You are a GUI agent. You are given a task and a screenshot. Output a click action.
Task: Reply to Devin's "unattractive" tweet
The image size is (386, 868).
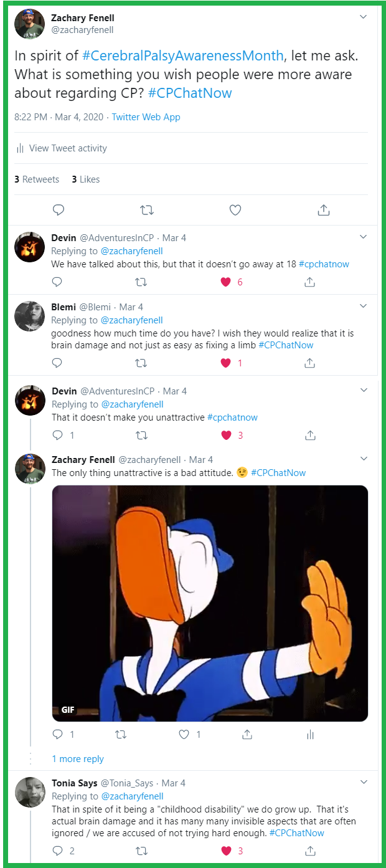point(57,435)
